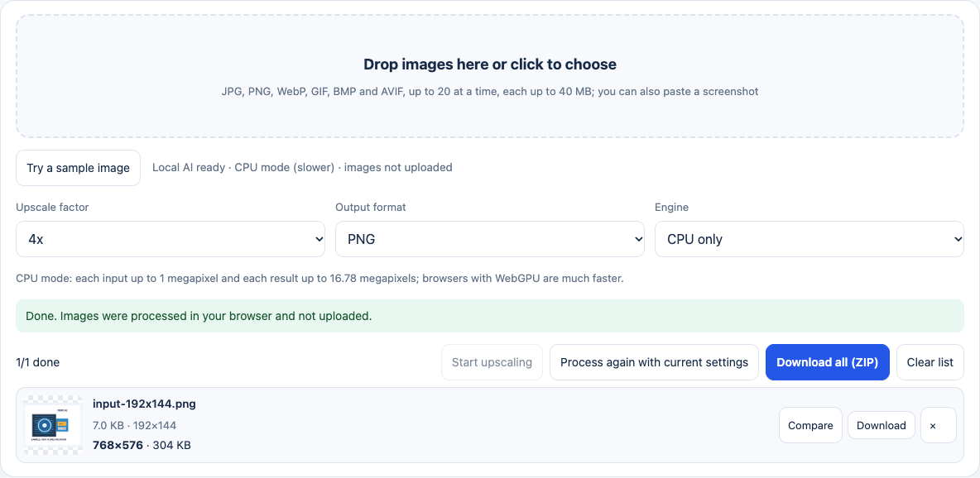Click Process again with current settings
The width and height of the screenshot is (980, 478).
click(x=655, y=362)
